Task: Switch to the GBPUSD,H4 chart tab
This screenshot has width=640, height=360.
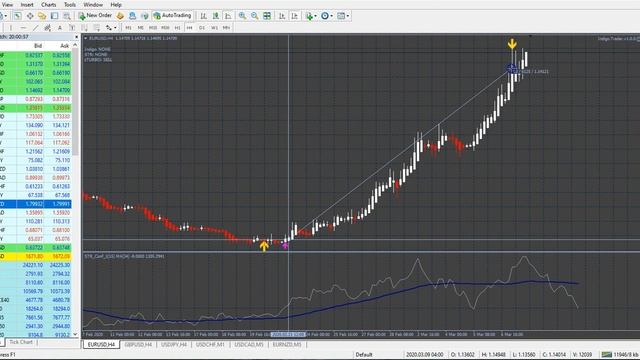Action: coord(138,345)
